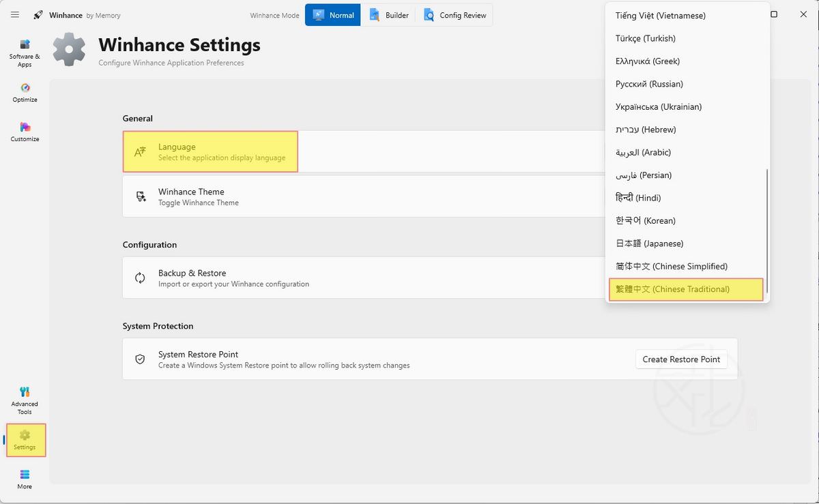
Task: Click the Backup & Restore row
Action: [430, 278]
